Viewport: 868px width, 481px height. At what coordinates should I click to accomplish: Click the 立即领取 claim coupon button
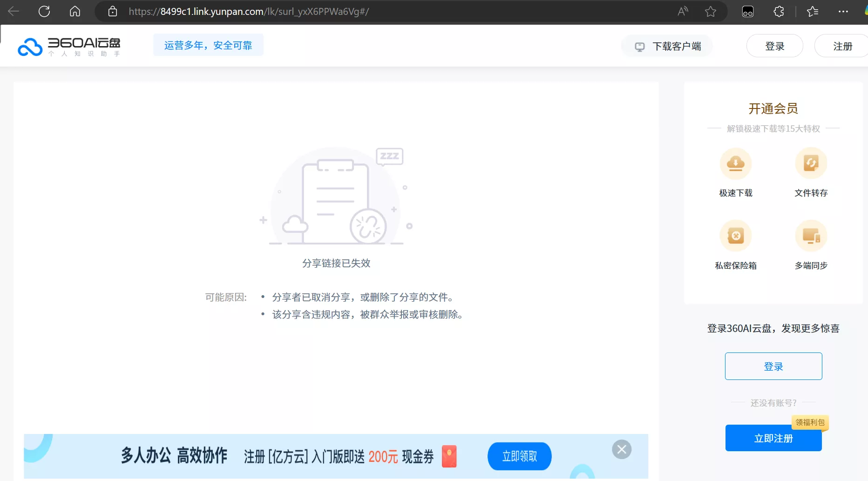[x=519, y=456]
